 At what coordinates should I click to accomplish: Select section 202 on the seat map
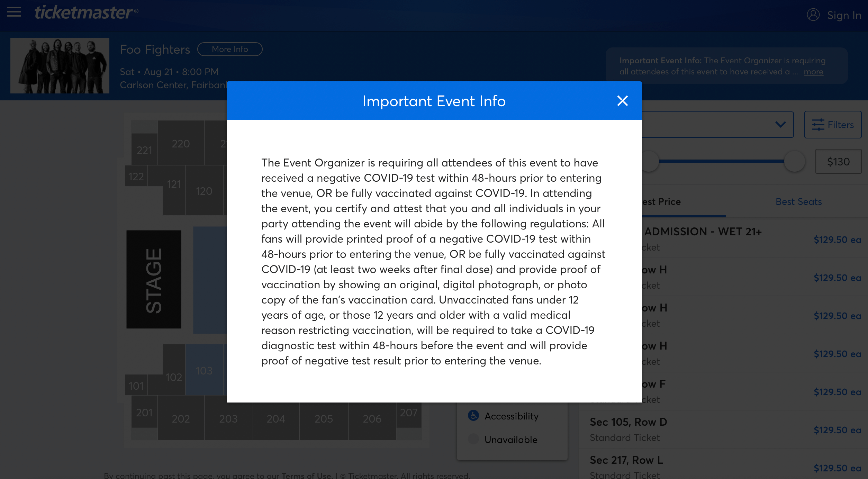click(181, 418)
